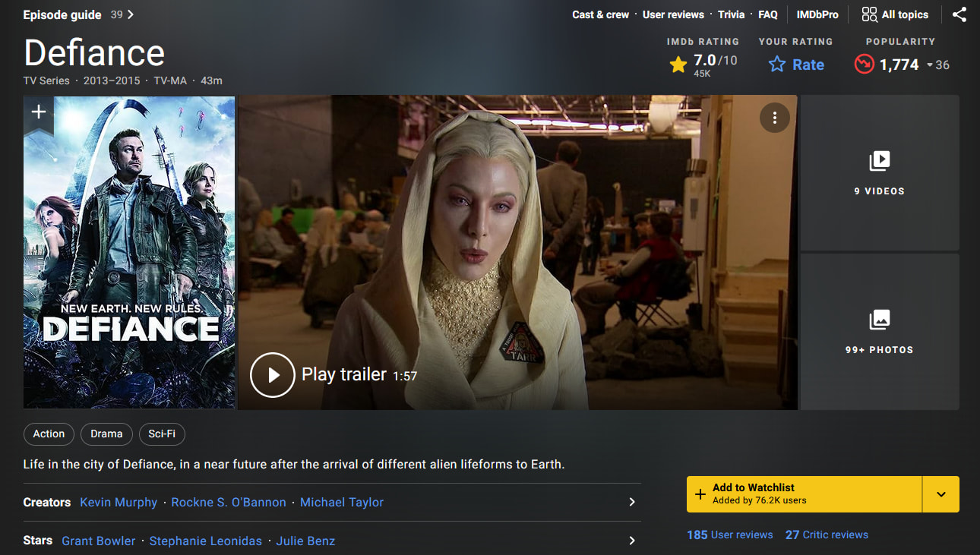This screenshot has height=555, width=980.
Task: Open the watchlist dropdown arrow
Action: [941, 494]
